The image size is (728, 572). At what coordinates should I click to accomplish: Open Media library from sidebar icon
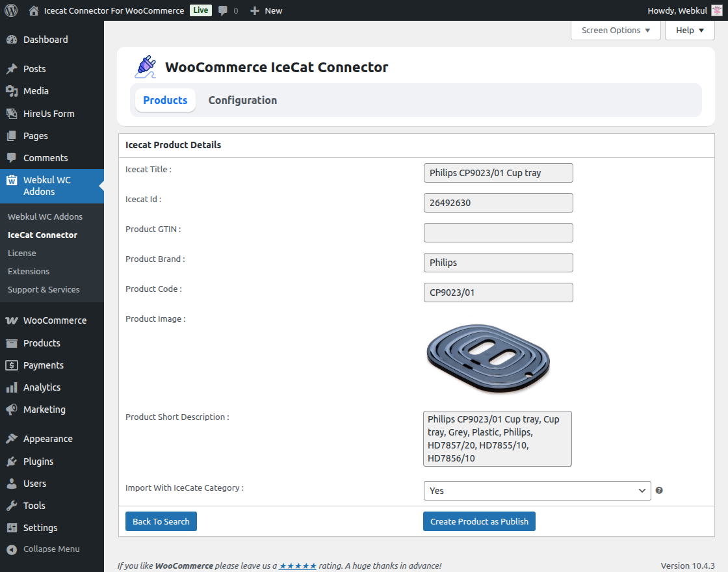point(12,91)
